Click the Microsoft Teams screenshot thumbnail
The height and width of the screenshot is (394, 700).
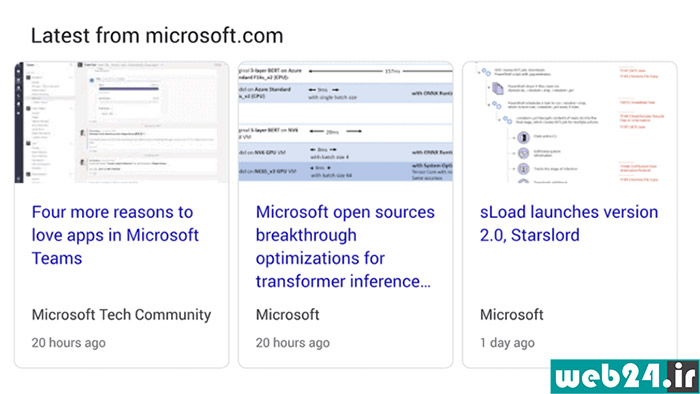coord(121,122)
